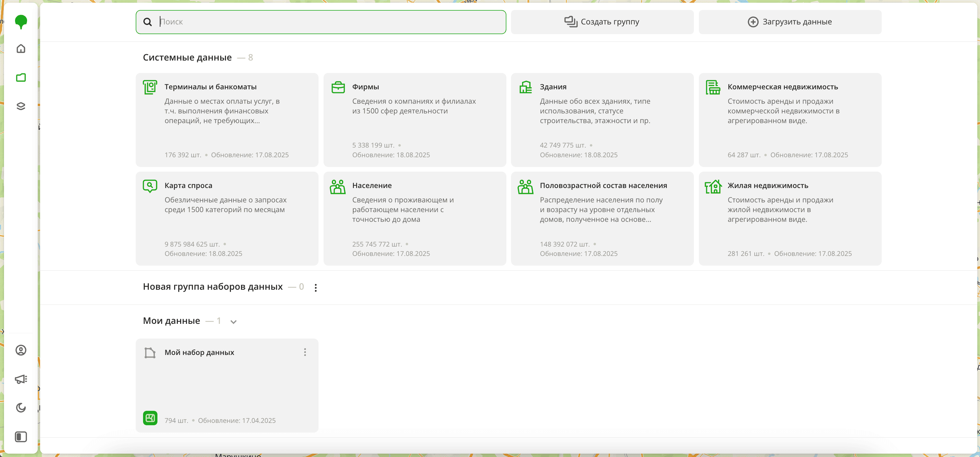
Task: Select the folder data icon in sidebar
Action: click(21, 78)
